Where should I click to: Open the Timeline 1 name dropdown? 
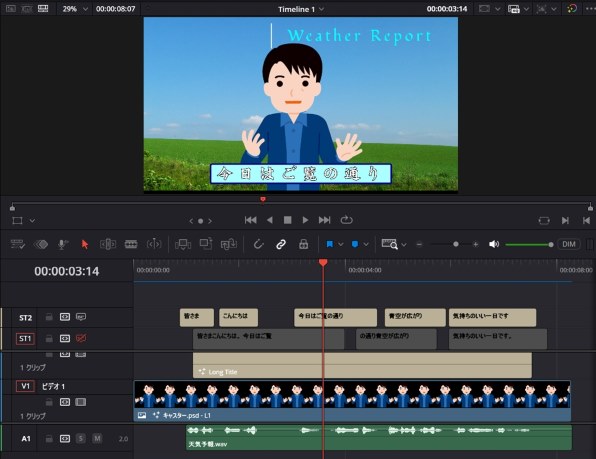(322, 9)
